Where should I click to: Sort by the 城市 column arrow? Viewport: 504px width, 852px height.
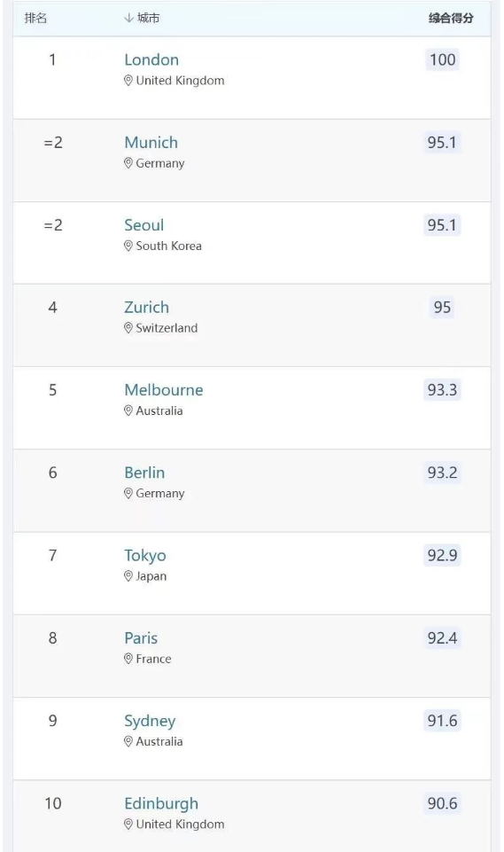pos(128,18)
